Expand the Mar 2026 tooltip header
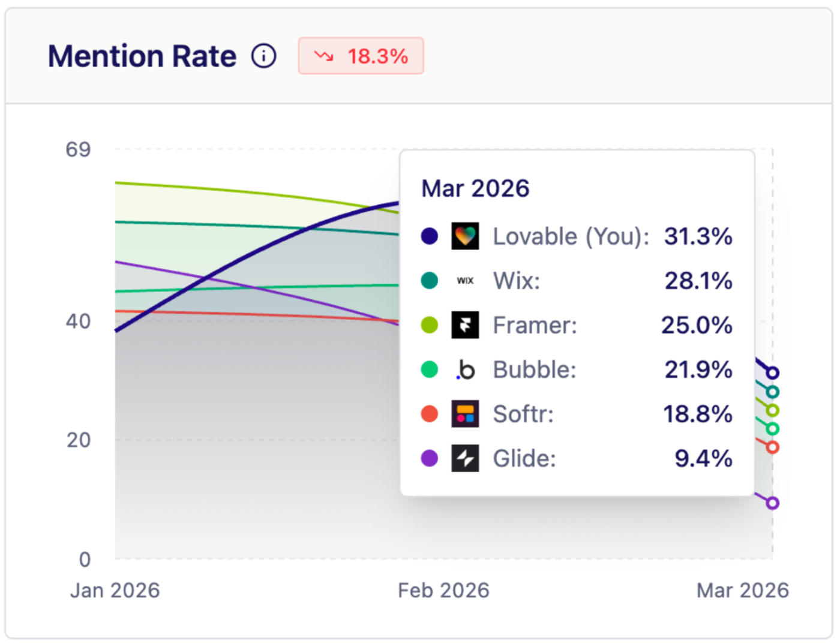The height and width of the screenshot is (643, 840). 475,188
